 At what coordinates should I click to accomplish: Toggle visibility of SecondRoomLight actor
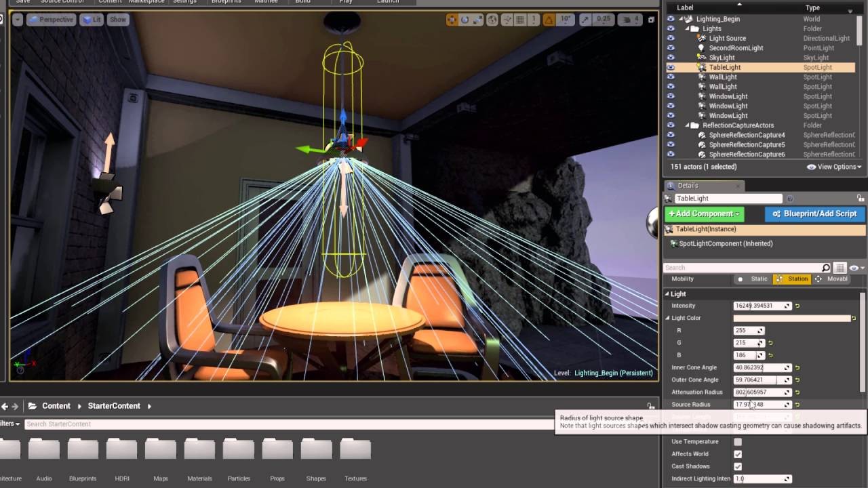pyautogui.click(x=671, y=48)
